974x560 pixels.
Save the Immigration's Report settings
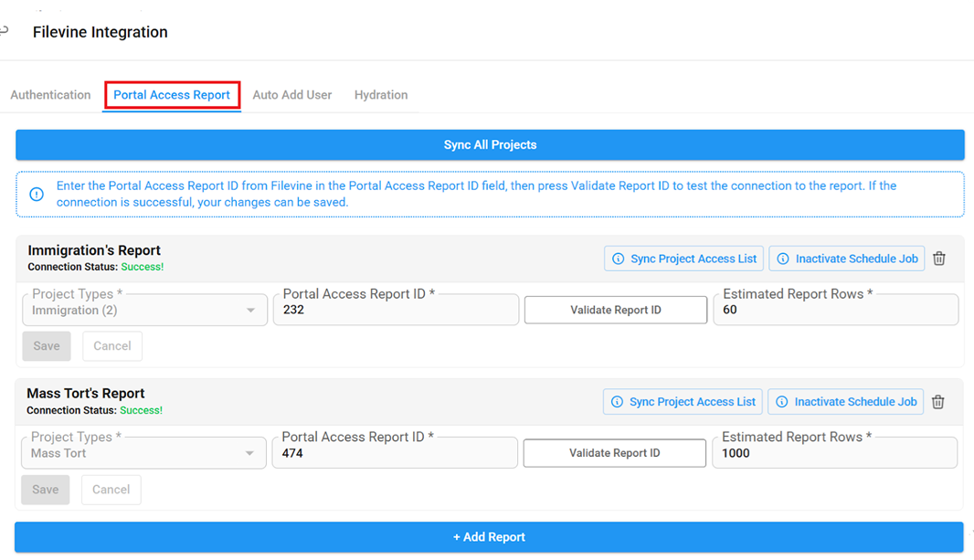click(47, 346)
